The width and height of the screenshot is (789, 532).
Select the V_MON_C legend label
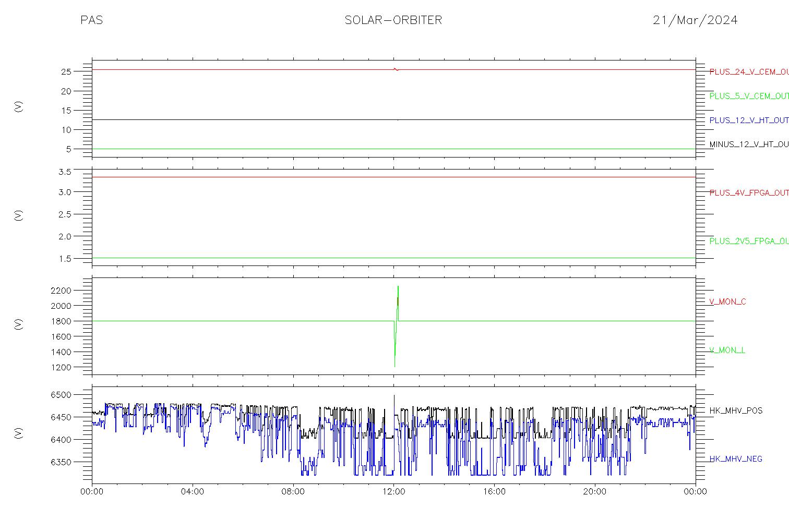click(727, 302)
